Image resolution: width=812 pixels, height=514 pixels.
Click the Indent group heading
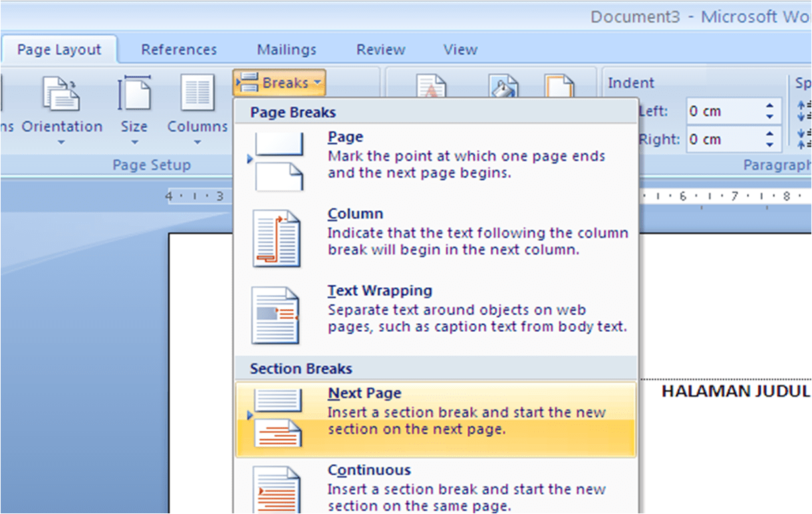click(631, 83)
